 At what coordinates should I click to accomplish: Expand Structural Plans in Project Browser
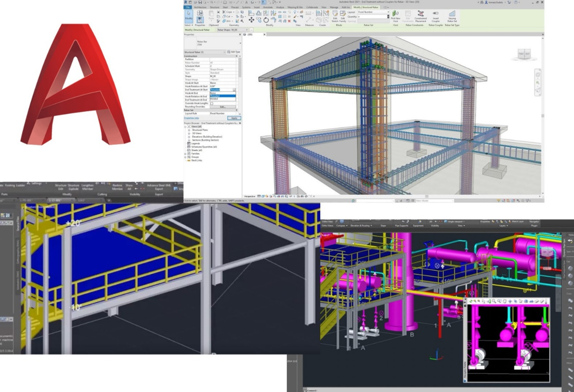pos(189,130)
